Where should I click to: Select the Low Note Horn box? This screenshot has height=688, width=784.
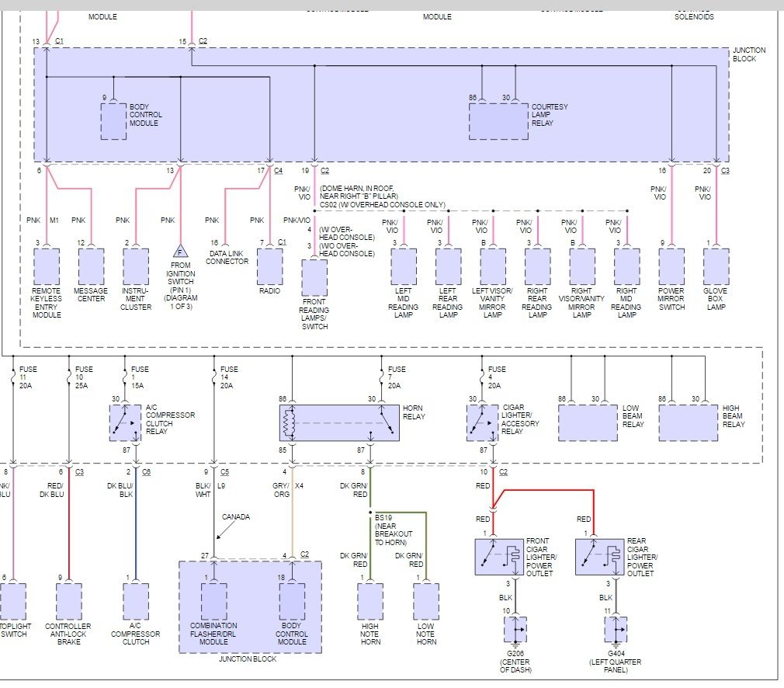click(x=426, y=601)
